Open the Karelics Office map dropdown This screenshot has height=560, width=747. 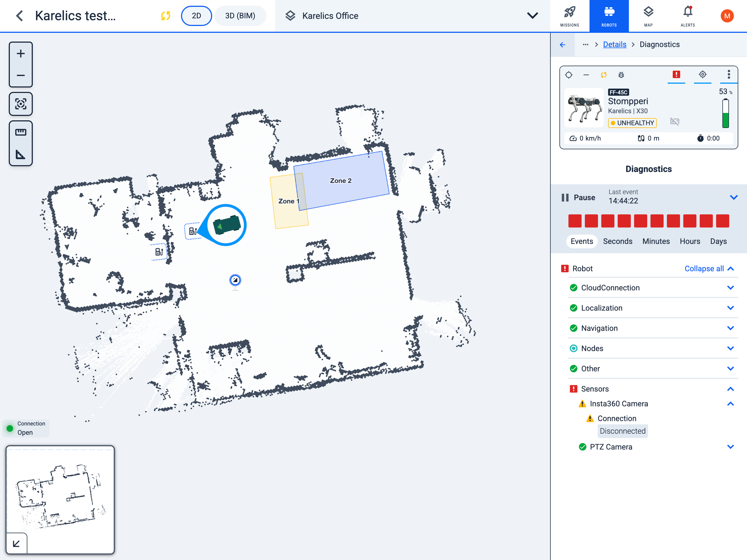click(x=532, y=16)
